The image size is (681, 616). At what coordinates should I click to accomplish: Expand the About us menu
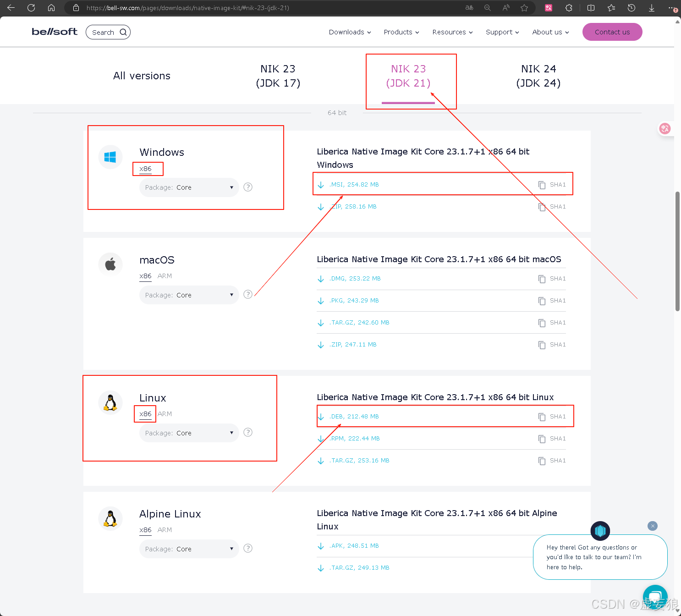tap(550, 32)
